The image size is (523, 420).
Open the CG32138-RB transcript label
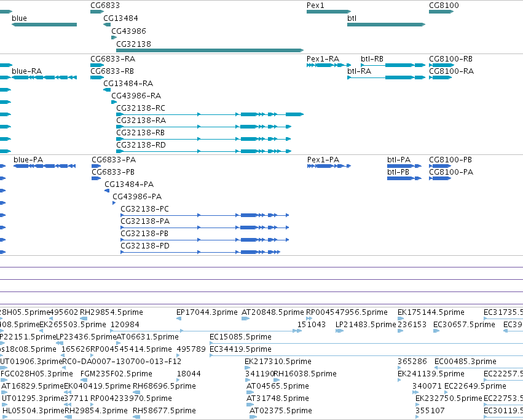tap(140, 133)
